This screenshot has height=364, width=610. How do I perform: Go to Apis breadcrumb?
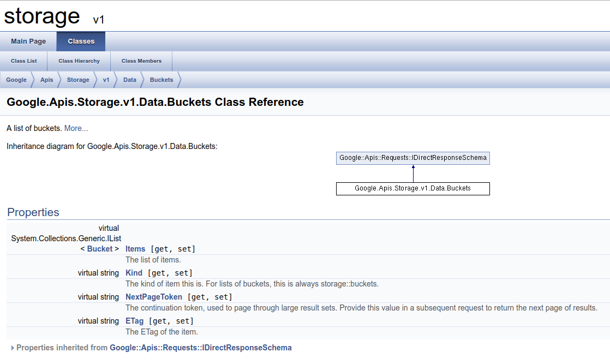(47, 80)
